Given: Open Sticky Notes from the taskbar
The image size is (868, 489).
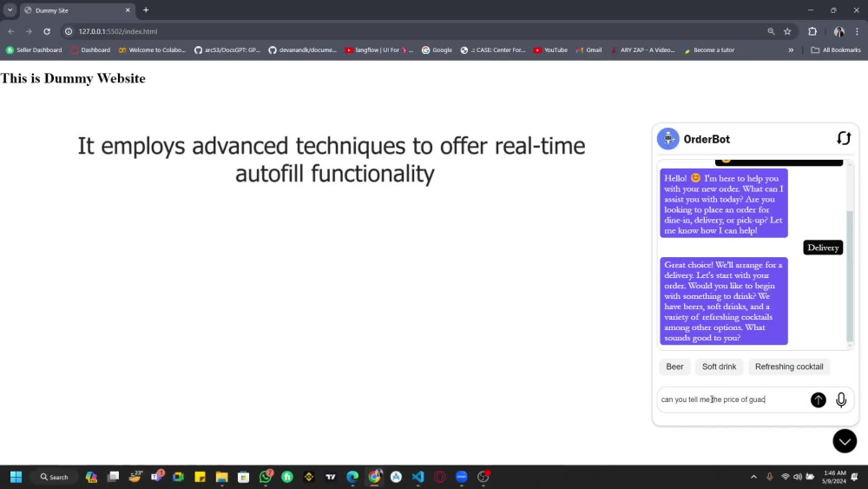Looking at the screenshot, I should coord(200,477).
